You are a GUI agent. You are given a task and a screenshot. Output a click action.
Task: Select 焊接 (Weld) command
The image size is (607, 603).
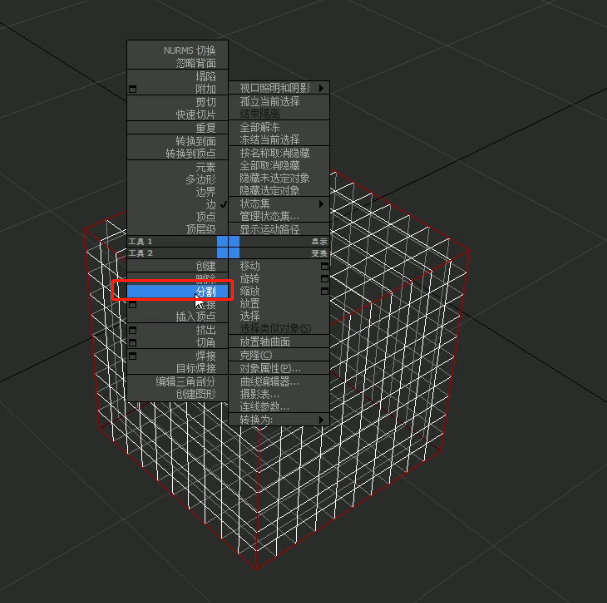[206, 356]
